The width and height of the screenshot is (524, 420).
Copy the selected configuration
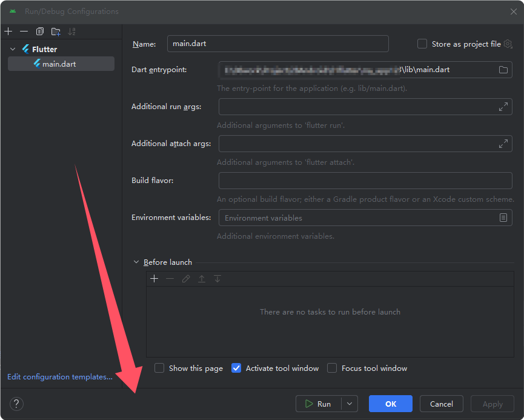[x=40, y=32]
